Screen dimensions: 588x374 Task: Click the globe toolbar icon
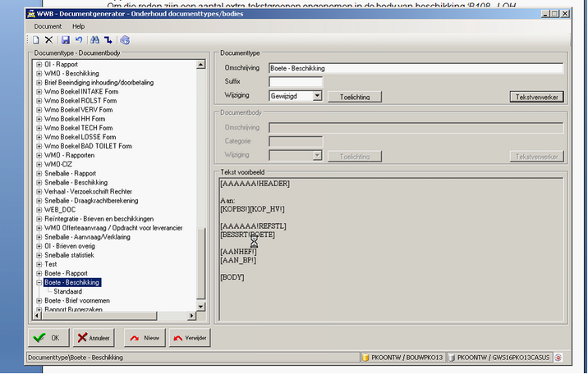pyautogui.click(x=125, y=40)
